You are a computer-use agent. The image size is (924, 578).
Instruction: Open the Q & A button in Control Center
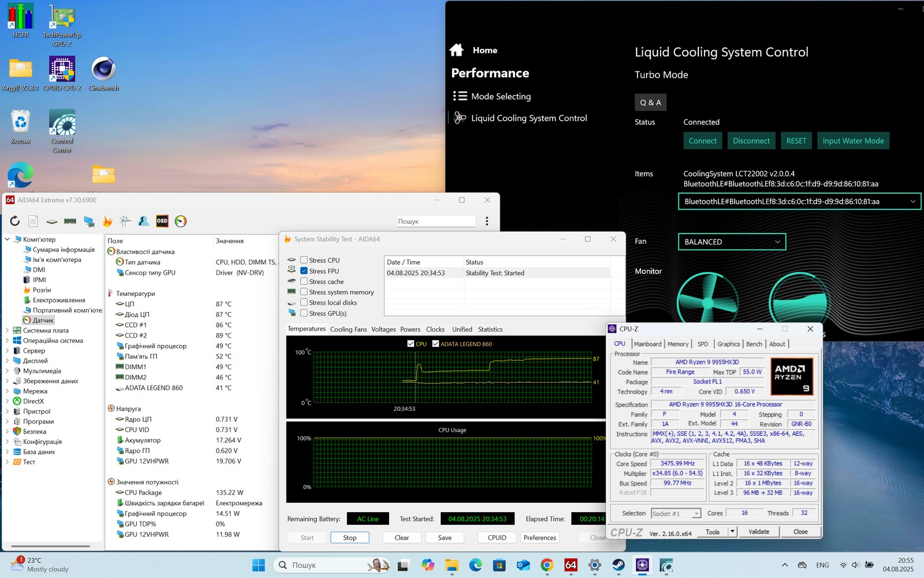[650, 102]
